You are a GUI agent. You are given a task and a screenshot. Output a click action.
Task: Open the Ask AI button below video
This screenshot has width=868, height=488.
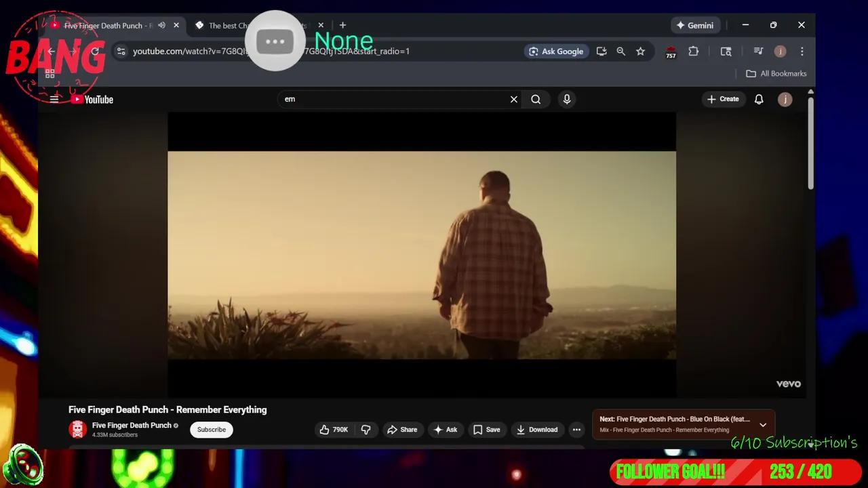point(446,430)
